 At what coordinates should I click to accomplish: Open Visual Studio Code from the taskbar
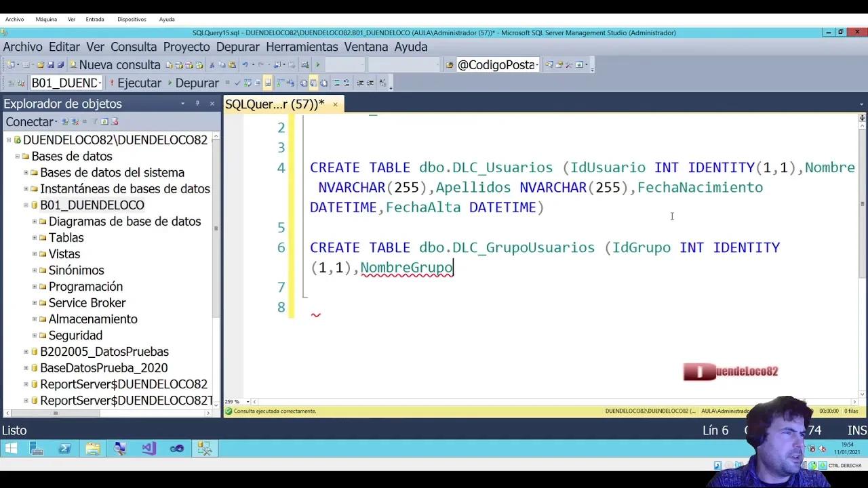click(x=148, y=448)
